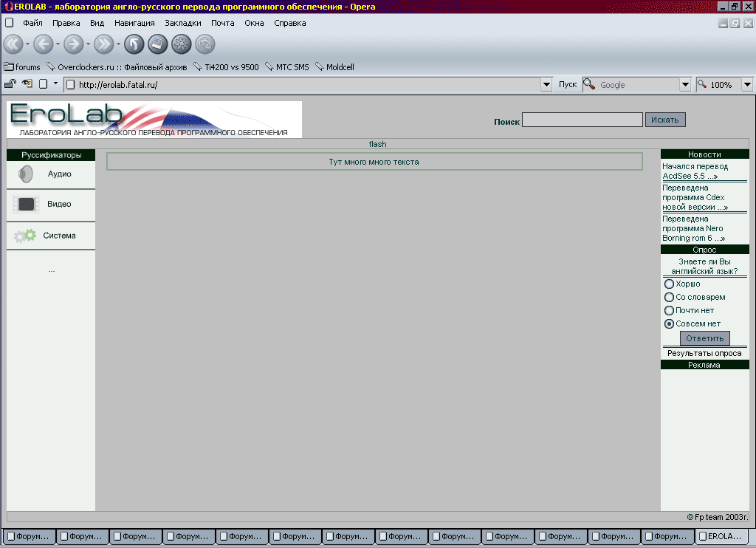
Task: Open the Справка menu
Action: [289, 23]
